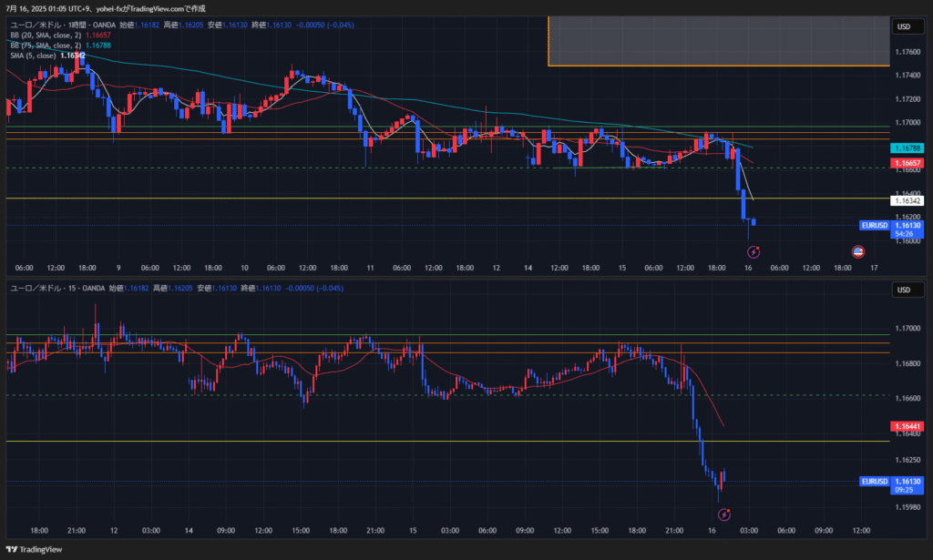This screenshot has height=560, width=933.
Task: Select the green dashed horizontal line on lower chart
Action: (x=364, y=395)
